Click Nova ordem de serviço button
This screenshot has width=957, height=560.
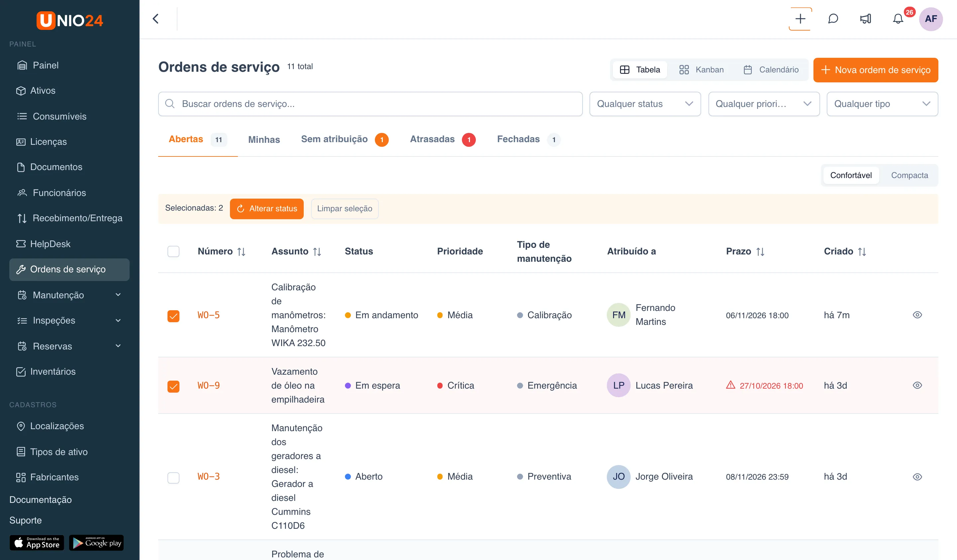875,70
